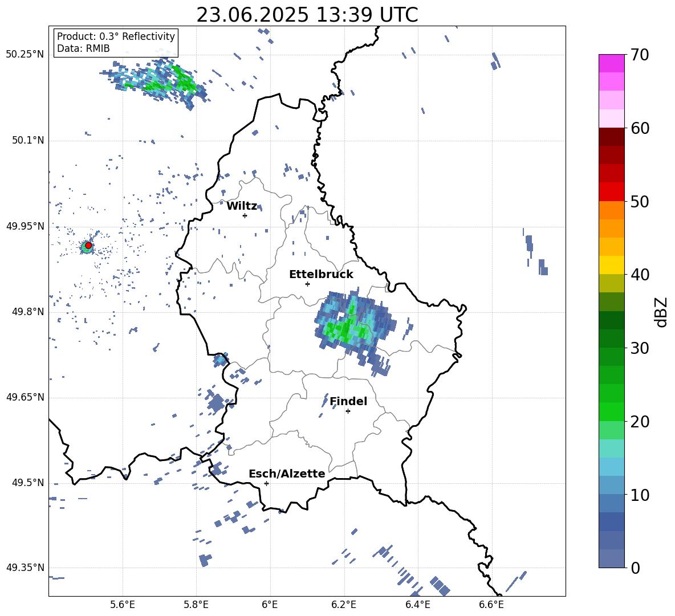This screenshot has height=616, width=675.
Task: Click the title 23.06.2025 13:39 UTC
Action: (307, 15)
